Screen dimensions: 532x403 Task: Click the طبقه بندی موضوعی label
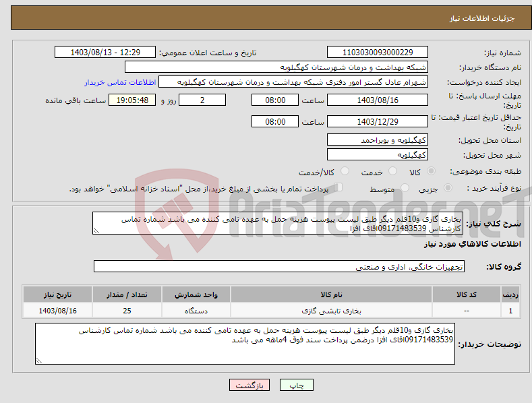coord(485,172)
